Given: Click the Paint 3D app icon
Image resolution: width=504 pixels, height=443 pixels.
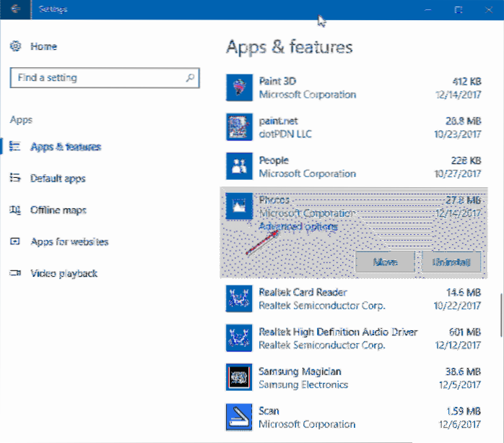Looking at the screenshot, I should tap(239, 87).
